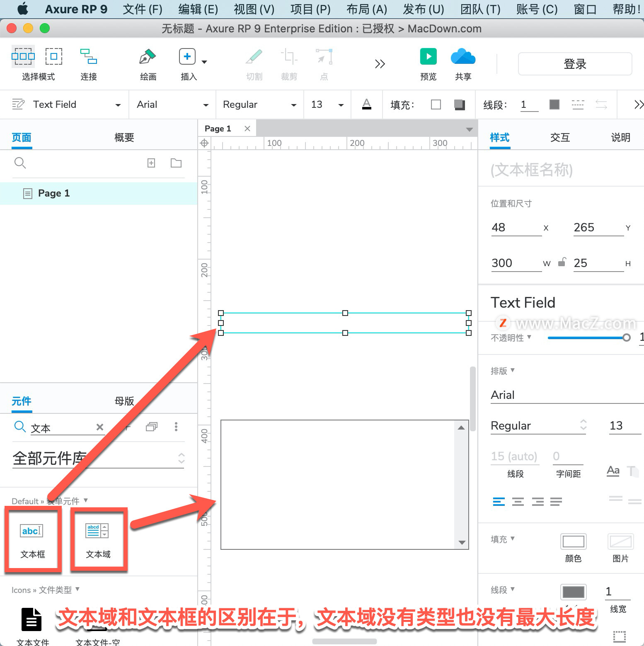Expand the toolbar overflow chevrons
The image size is (644, 646).
click(380, 64)
